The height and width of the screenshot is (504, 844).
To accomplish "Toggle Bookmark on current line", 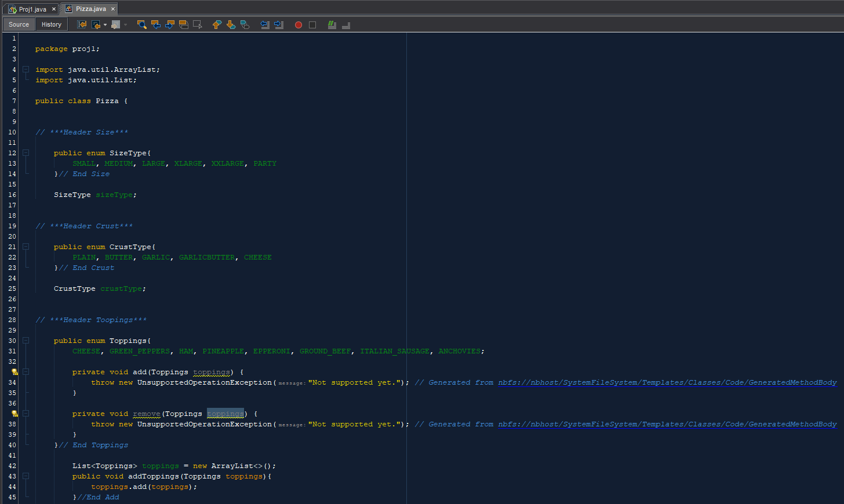I will pos(245,24).
